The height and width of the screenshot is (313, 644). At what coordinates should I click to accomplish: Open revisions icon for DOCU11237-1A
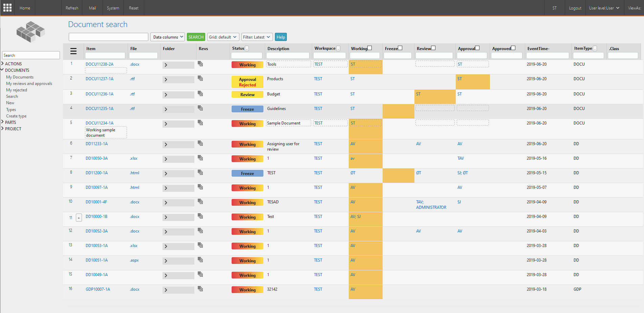click(x=200, y=78)
